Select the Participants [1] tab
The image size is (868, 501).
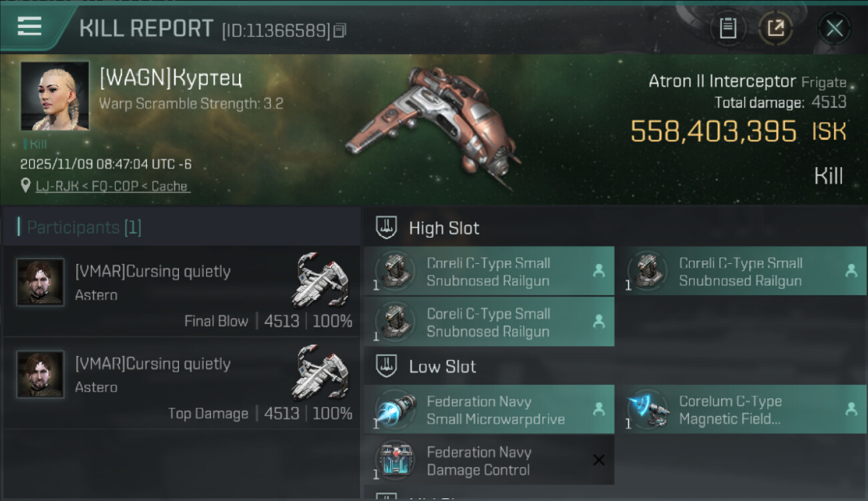[x=84, y=227]
